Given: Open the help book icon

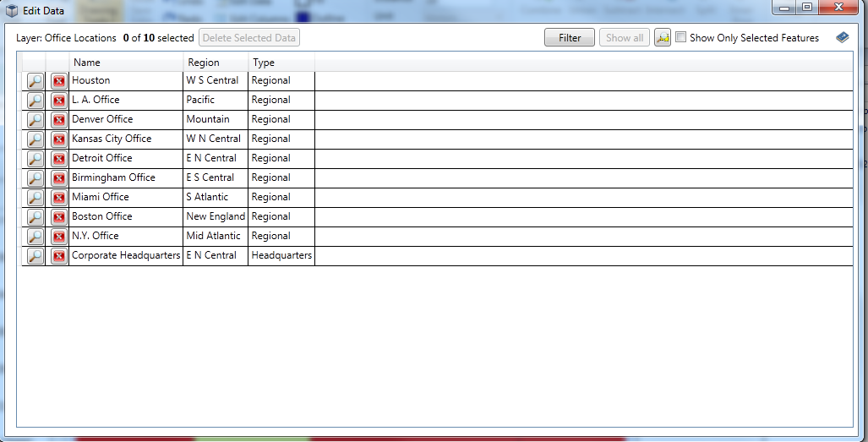Looking at the screenshot, I should [842, 38].
